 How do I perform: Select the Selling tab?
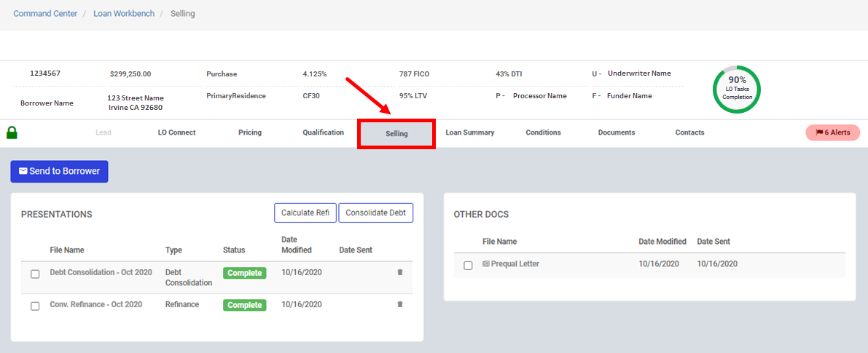[x=396, y=134]
